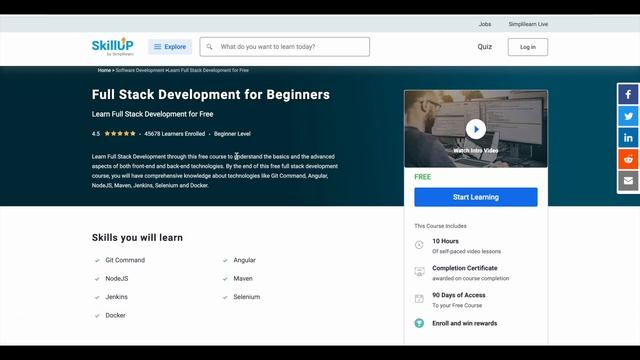640x360 pixels.
Task: Click the Beginner Level text
Action: coord(232,133)
